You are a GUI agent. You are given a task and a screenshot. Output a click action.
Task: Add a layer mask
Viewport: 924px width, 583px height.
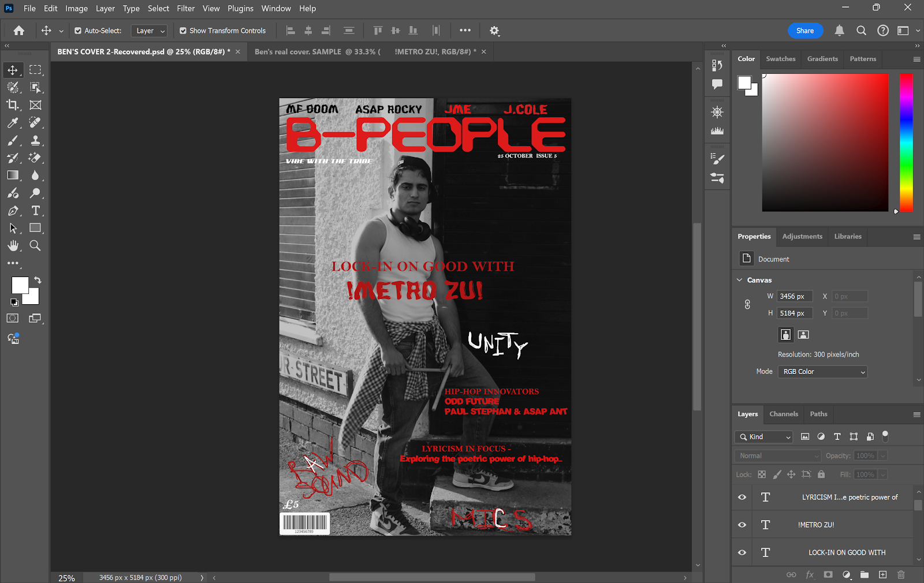pyautogui.click(x=828, y=575)
